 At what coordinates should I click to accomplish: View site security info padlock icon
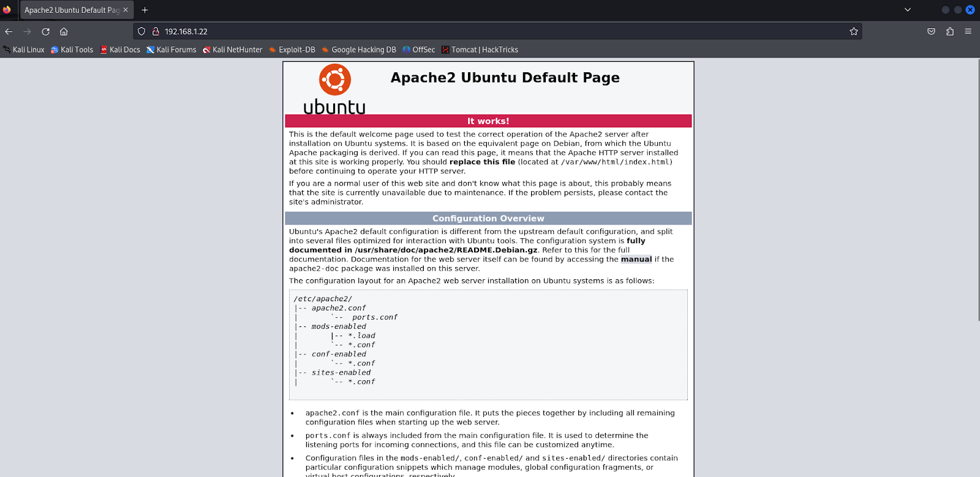click(156, 31)
